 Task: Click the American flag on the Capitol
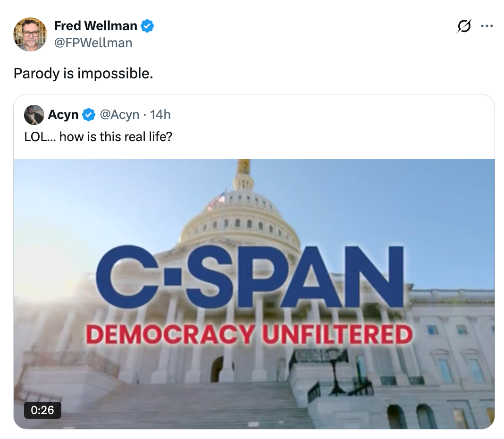tap(217, 200)
